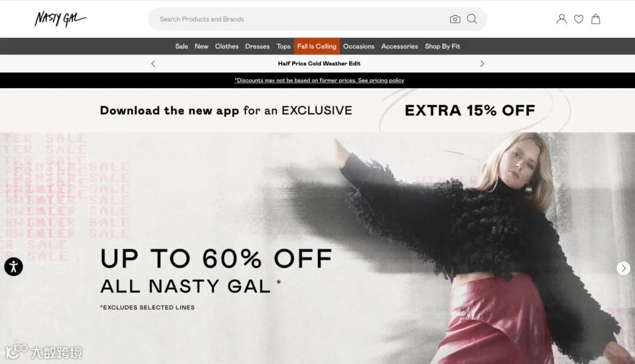Open the Accessories menu

pyautogui.click(x=399, y=46)
